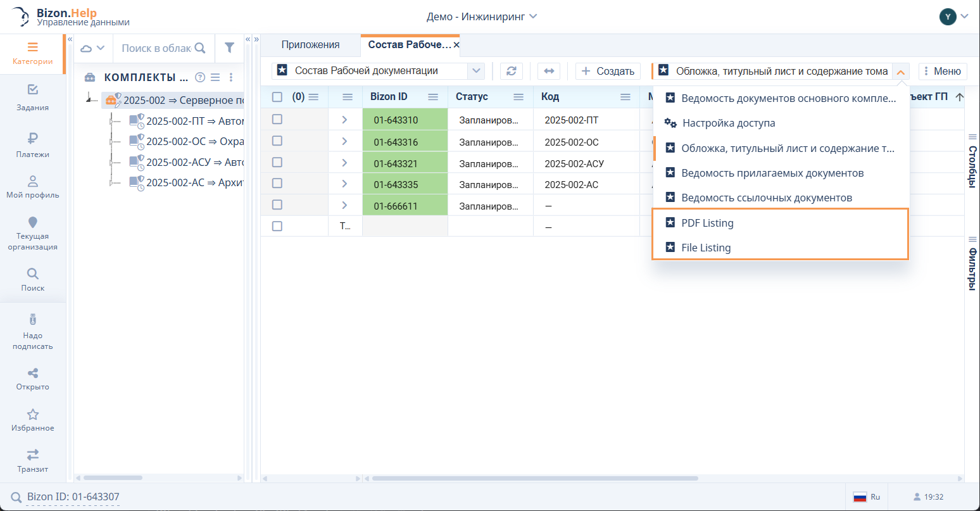
Task: Open the Задания sidebar section
Action: coord(32,97)
